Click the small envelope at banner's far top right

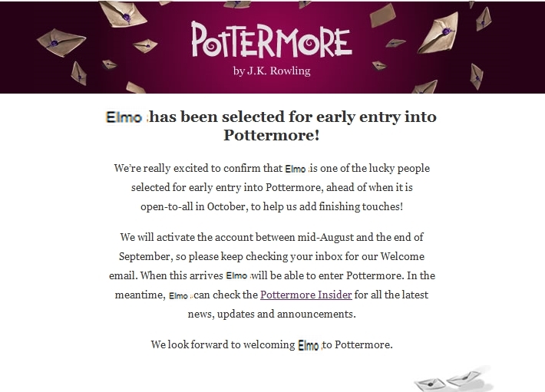click(483, 19)
